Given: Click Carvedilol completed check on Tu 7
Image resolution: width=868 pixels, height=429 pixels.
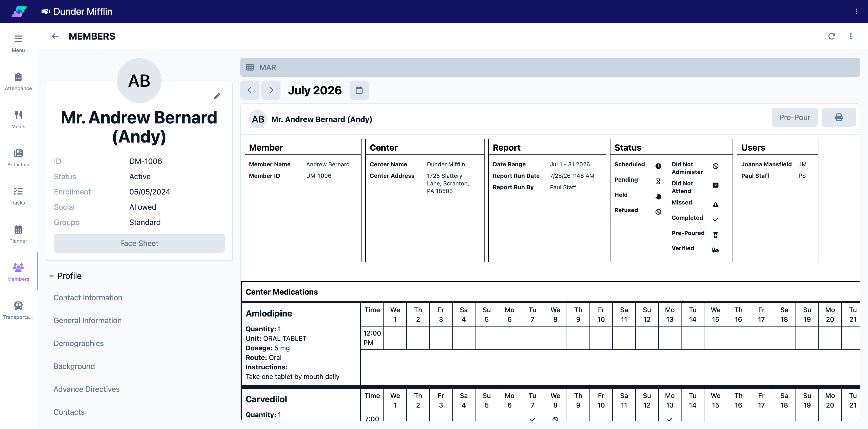Looking at the screenshot, I should pos(532,419).
